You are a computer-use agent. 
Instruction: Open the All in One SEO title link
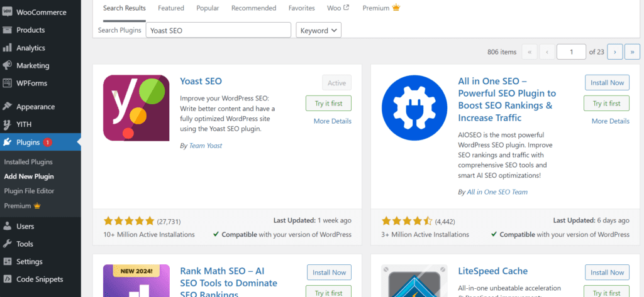click(507, 99)
